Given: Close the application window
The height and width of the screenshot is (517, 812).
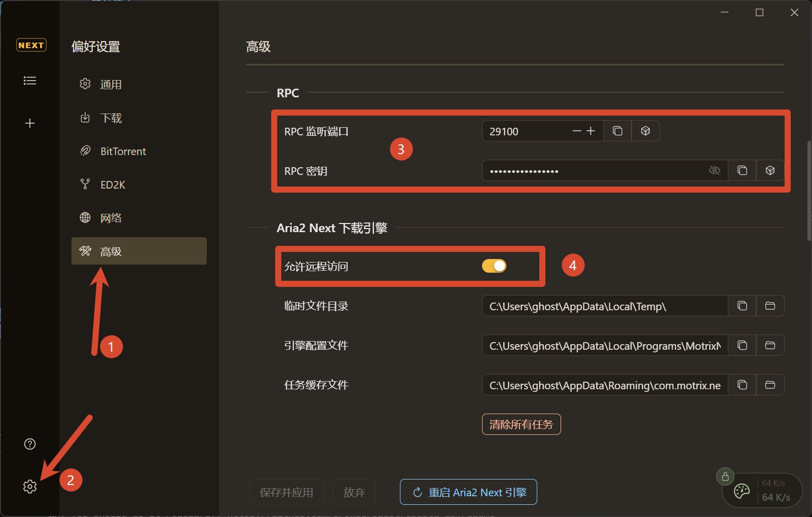Looking at the screenshot, I should (x=794, y=12).
